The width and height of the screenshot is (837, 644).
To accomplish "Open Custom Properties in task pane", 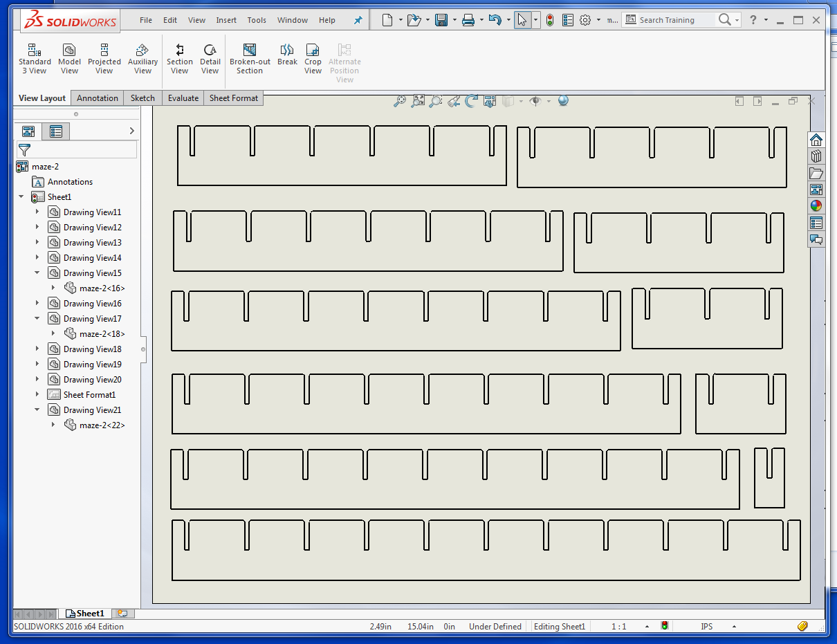I will click(x=816, y=223).
